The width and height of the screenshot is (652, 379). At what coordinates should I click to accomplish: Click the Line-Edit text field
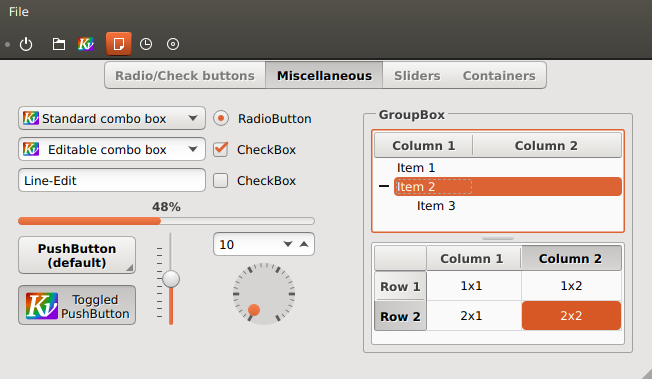click(x=112, y=181)
